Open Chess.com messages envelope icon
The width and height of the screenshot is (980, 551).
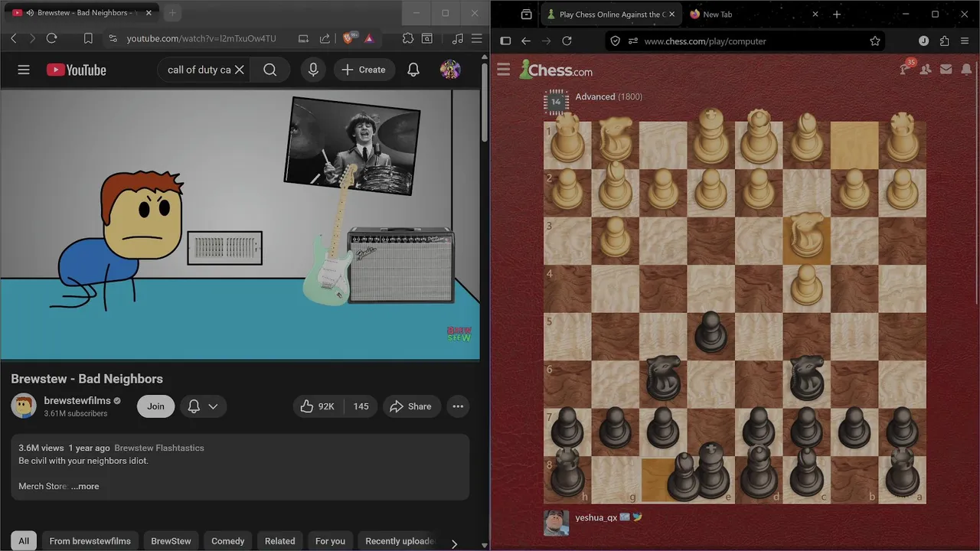(946, 70)
